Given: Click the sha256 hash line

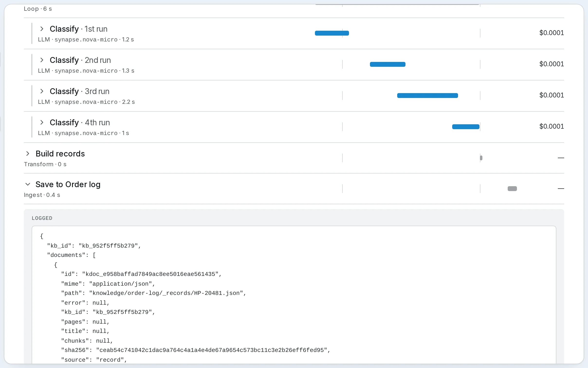Looking at the screenshot, I should (x=196, y=350).
